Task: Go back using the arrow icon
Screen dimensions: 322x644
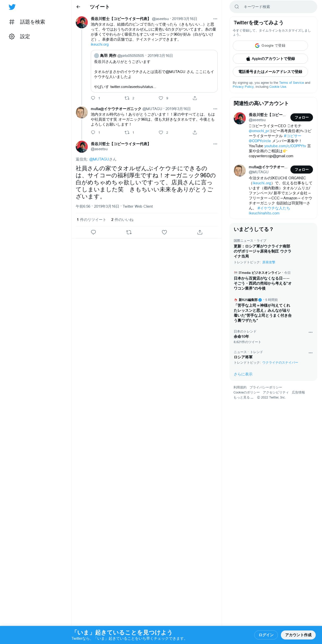Action: 78,7
